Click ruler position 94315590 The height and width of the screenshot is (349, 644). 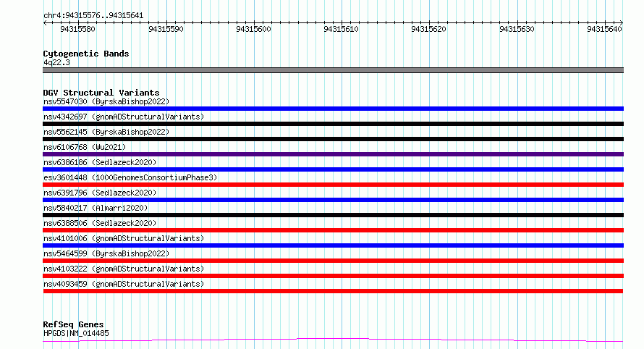166,29
